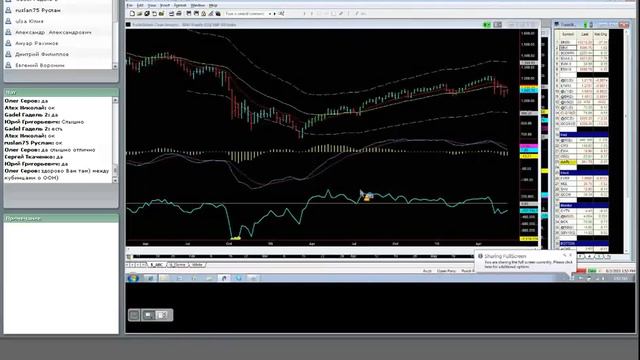Click the Last column header in quote window

click(585, 34)
